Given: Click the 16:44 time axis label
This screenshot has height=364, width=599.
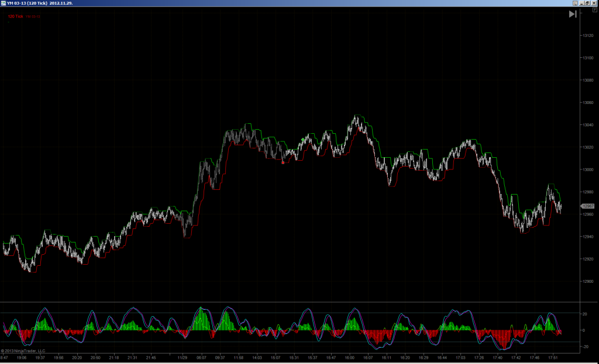Looking at the screenshot, I should pos(442,358).
